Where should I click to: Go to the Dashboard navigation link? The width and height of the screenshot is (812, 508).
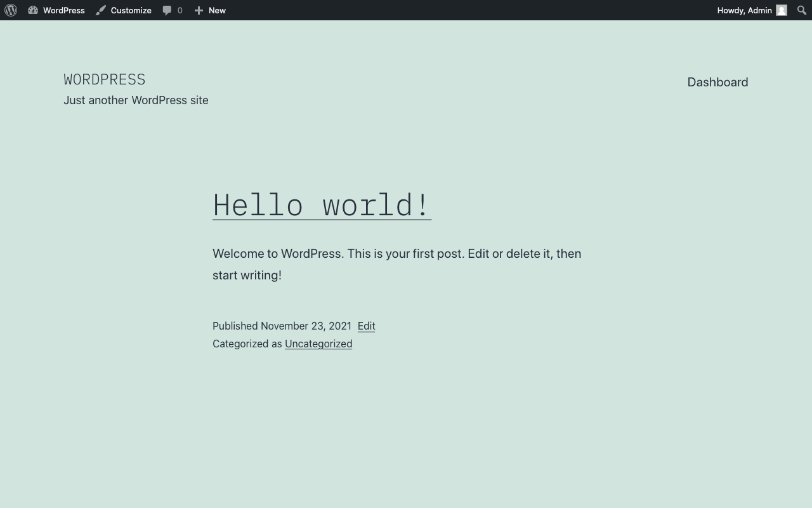(717, 82)
